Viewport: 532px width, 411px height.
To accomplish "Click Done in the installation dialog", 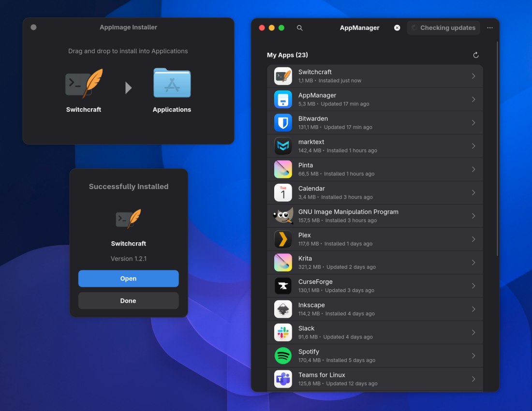I will click(128, 300).
